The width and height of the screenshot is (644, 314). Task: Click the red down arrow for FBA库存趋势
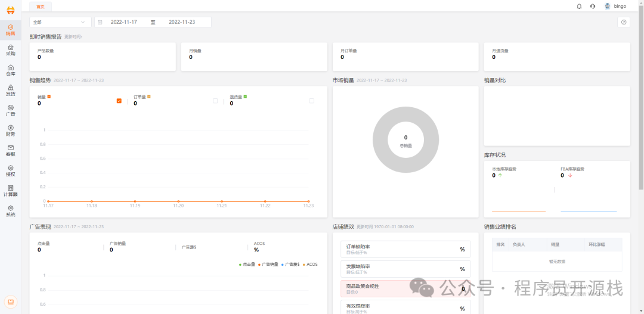(x=569, y=175)
